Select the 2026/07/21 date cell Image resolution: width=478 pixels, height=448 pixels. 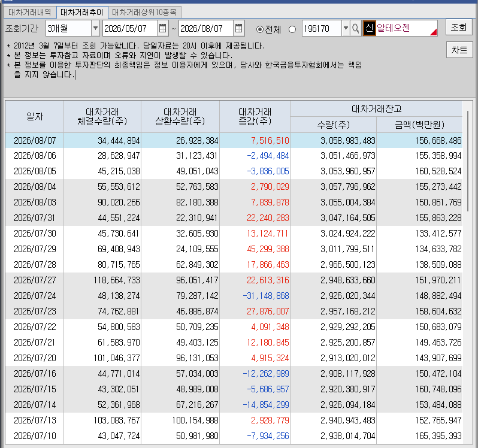pos(35,342)
